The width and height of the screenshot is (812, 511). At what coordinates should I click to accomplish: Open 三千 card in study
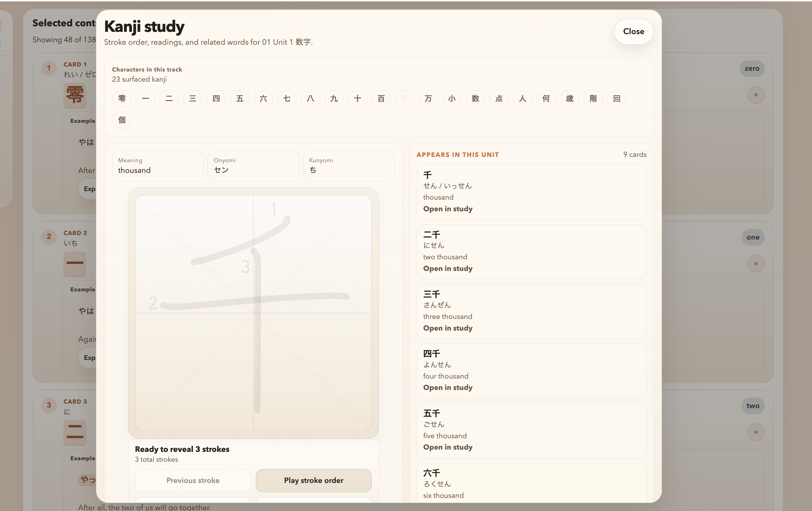click(x=448, y=328)
